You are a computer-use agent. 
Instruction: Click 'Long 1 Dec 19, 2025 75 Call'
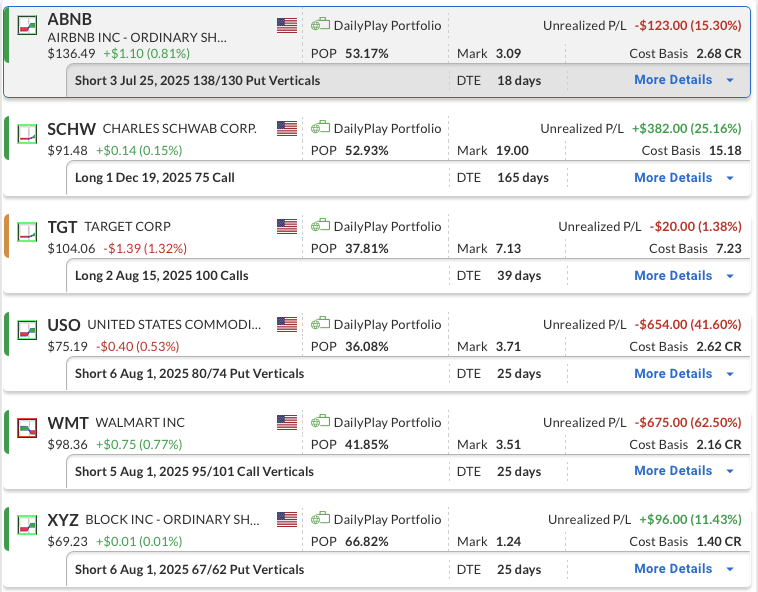coord(155,178)
